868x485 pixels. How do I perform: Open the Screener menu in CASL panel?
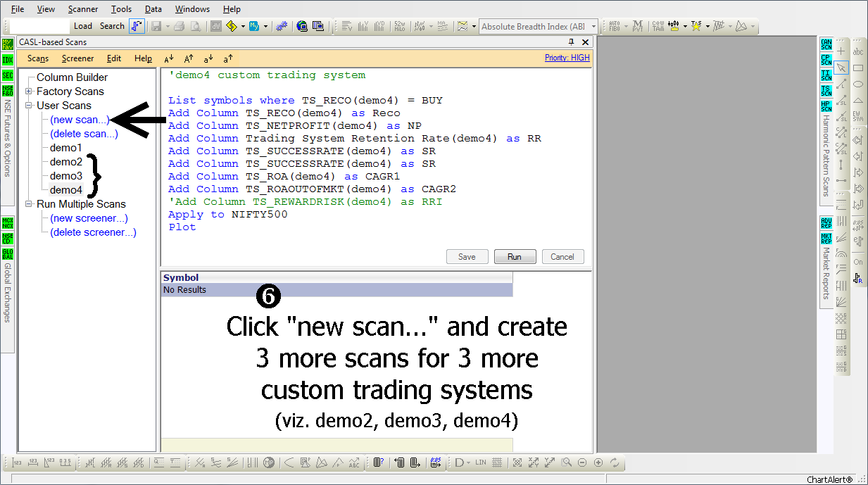[x=77, y=58]
